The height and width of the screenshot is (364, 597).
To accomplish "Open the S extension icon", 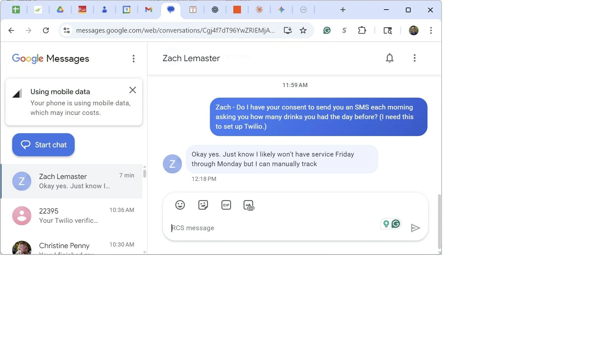I will point(344,30).
